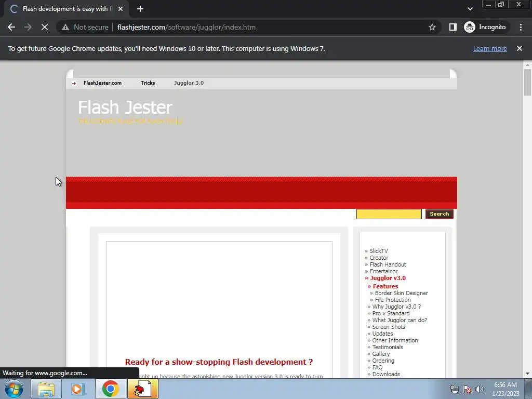Dismiss the Chrome update notification bar
The image size is (532, 399).
519,48
